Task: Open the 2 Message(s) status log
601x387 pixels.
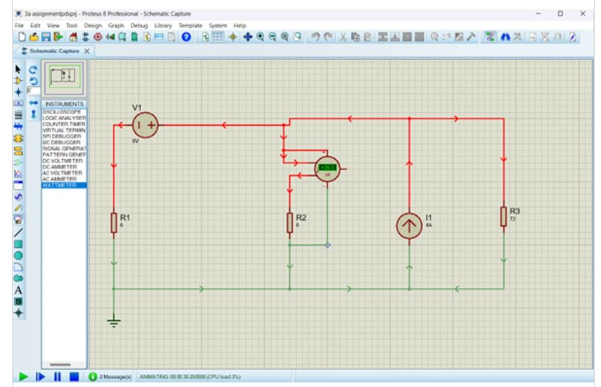Action: point(110,377)
